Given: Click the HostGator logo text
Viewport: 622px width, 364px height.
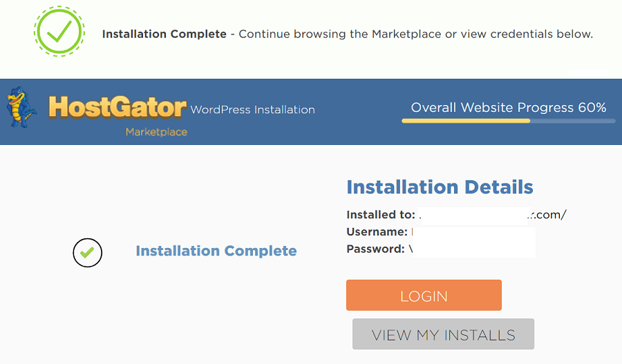Looking at the screenshot, I should pyautogui.click(x=117, y=108).
